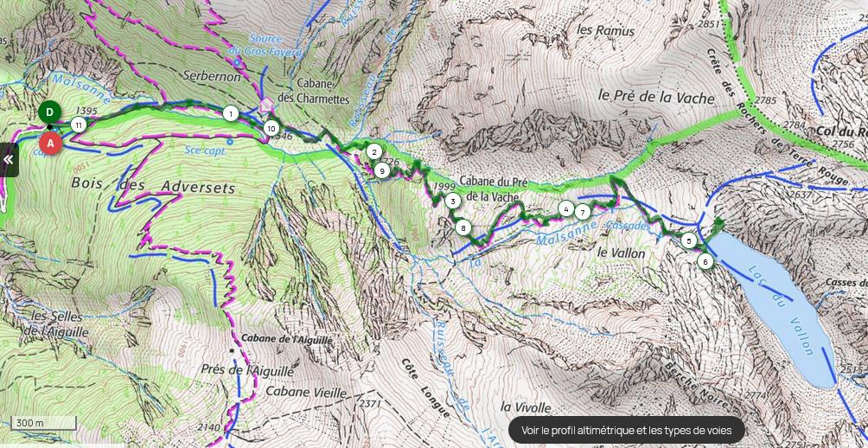
Task: Select waypoint marker 11 near the start
Action: coord(79,125)
